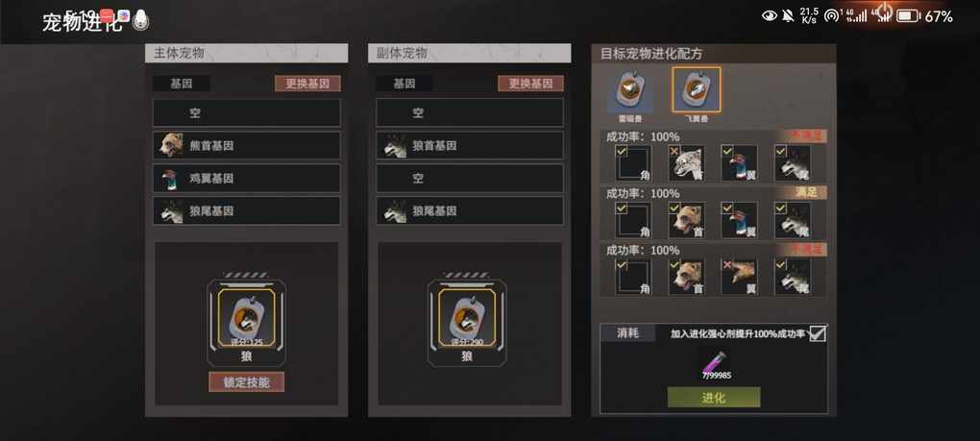Tap the main pet wolf tag scored 125
Viewport: 980px width, 441px height.
pyautogui.click(x=246, y=318)
